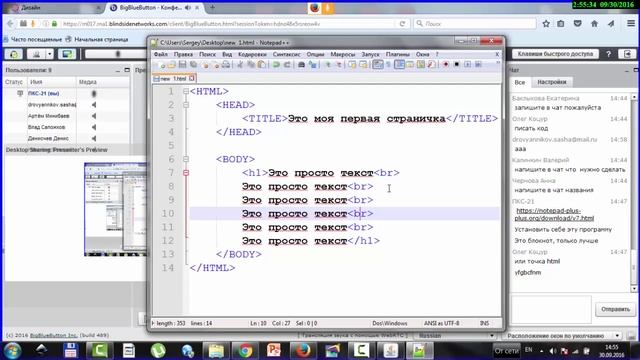
Task: Click the Firefox reload page icon
Action: point(402,24)
